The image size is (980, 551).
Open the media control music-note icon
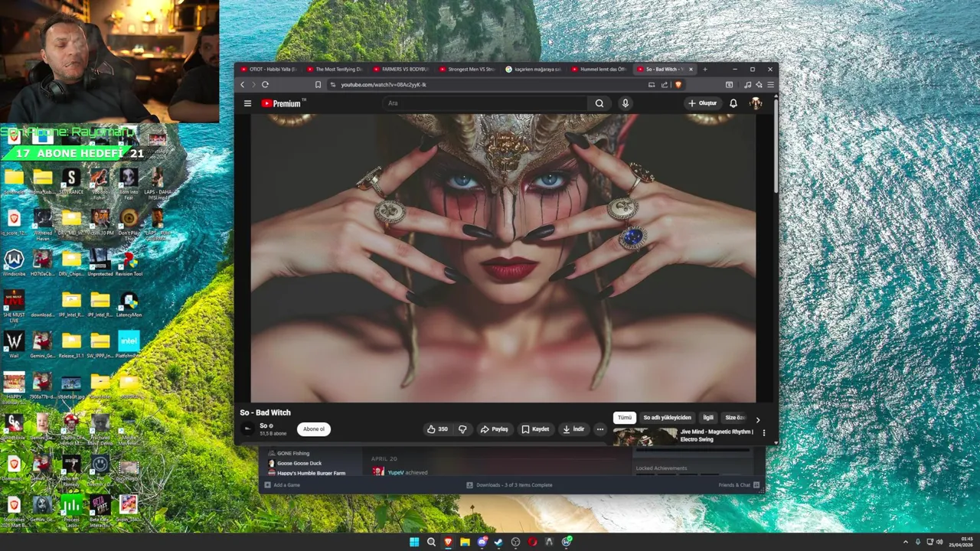(748, 84)
